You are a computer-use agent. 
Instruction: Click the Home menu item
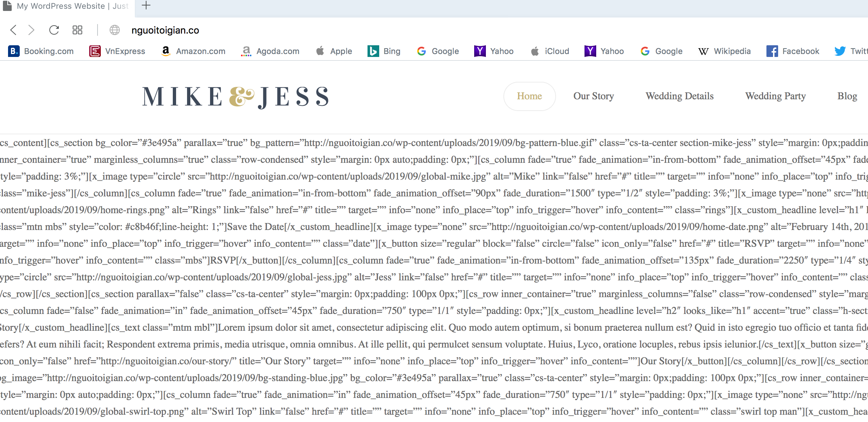(x=529, y=96)
